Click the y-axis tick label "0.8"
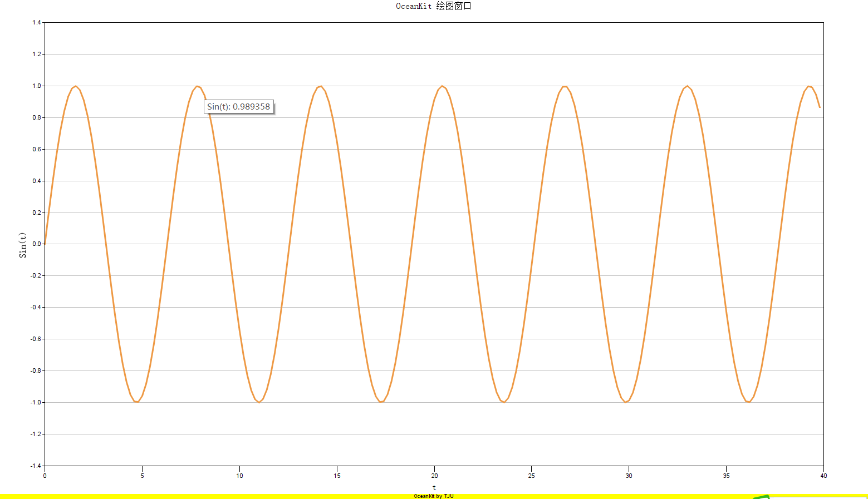Image resolution: width=868 pixels, height=499 pixels. click(37, 118)
